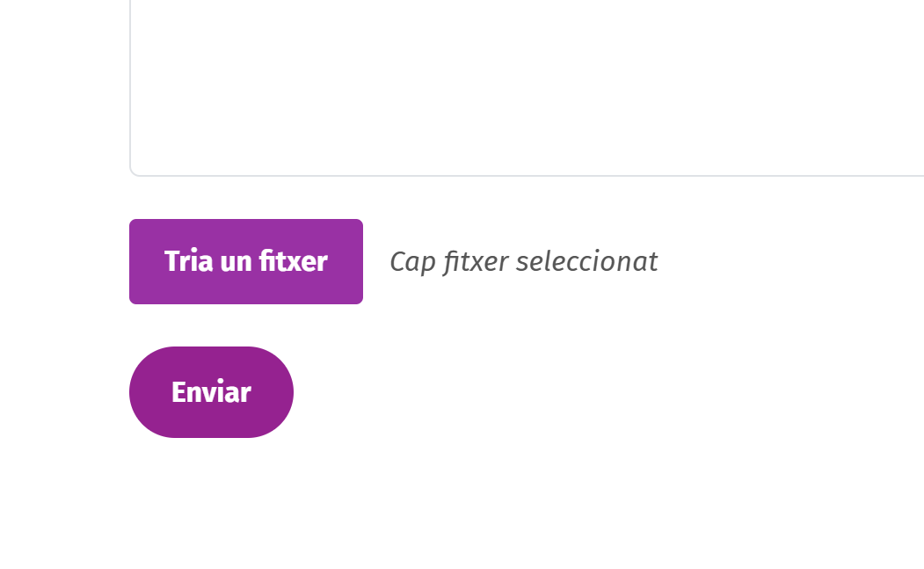Activate the file upload control

click(246, 261)
